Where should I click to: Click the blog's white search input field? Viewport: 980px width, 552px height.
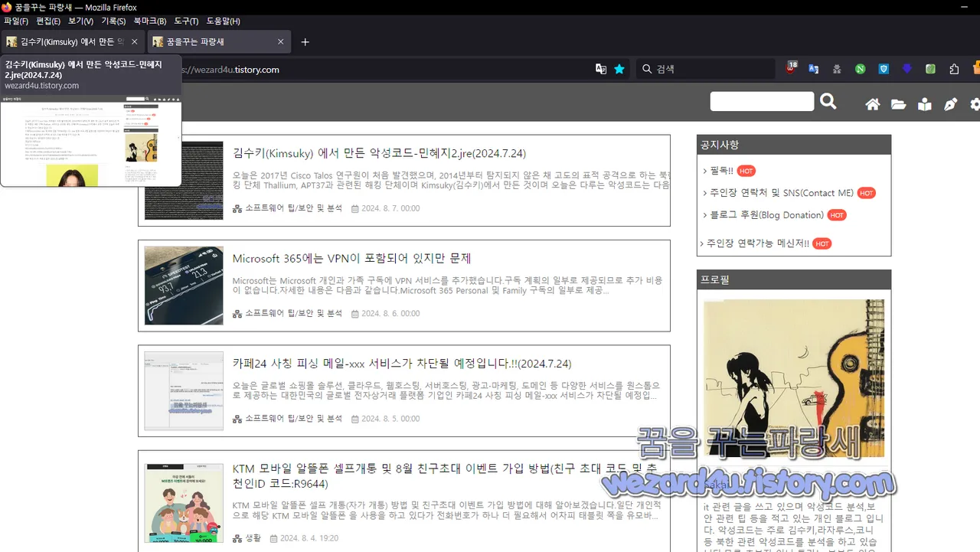762,102
